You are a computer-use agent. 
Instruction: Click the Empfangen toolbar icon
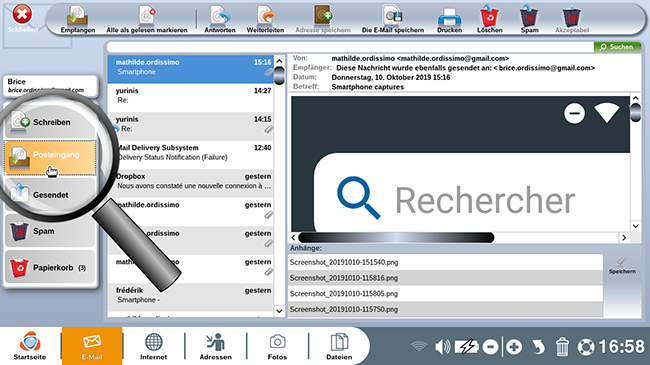click(78, 19)
